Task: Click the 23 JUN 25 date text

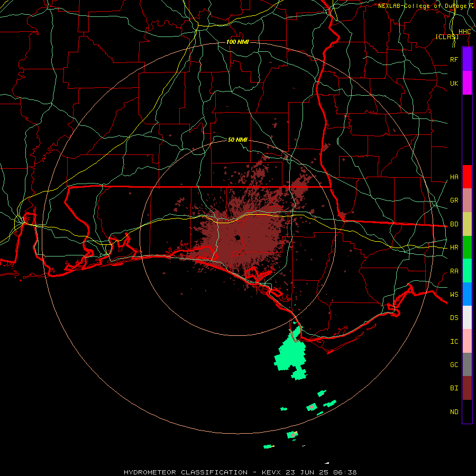Action: 308,472
